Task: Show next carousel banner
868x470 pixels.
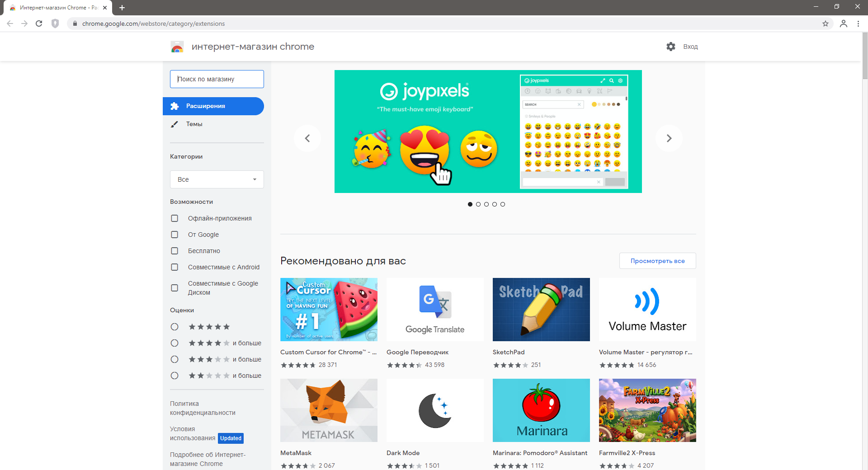Action: [x=669, y=138]
